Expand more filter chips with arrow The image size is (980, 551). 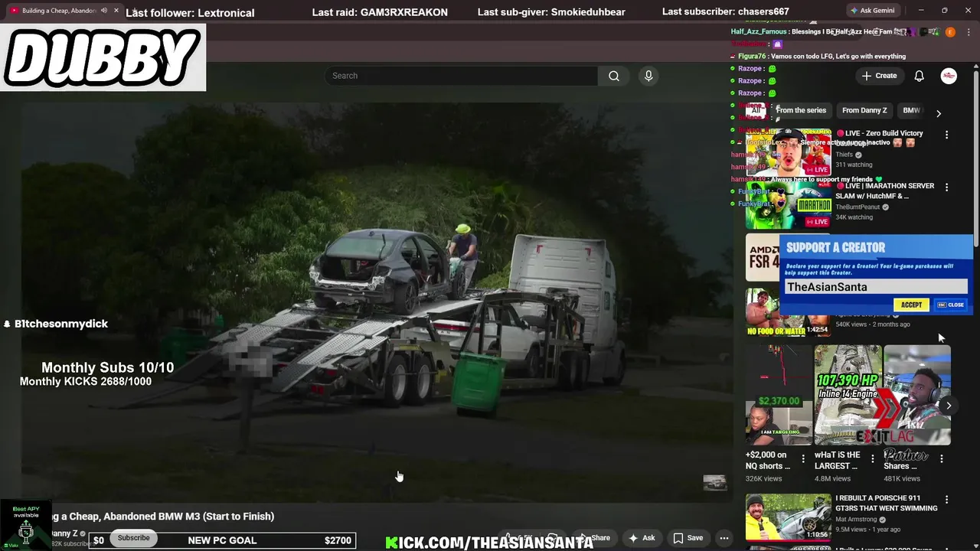coord(939,113)
